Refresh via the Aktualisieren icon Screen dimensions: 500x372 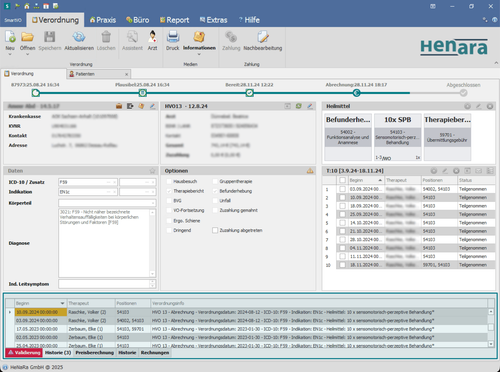pos(79,37)
